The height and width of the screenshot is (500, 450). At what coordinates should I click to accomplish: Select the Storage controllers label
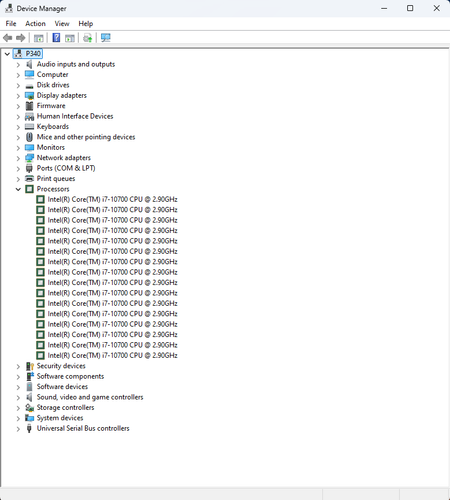(x=65, y=407)
